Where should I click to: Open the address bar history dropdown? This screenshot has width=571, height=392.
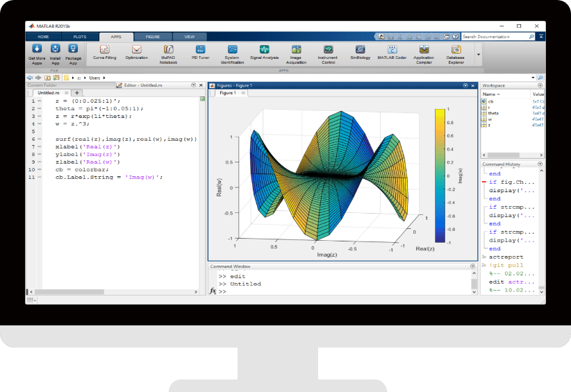533,78
